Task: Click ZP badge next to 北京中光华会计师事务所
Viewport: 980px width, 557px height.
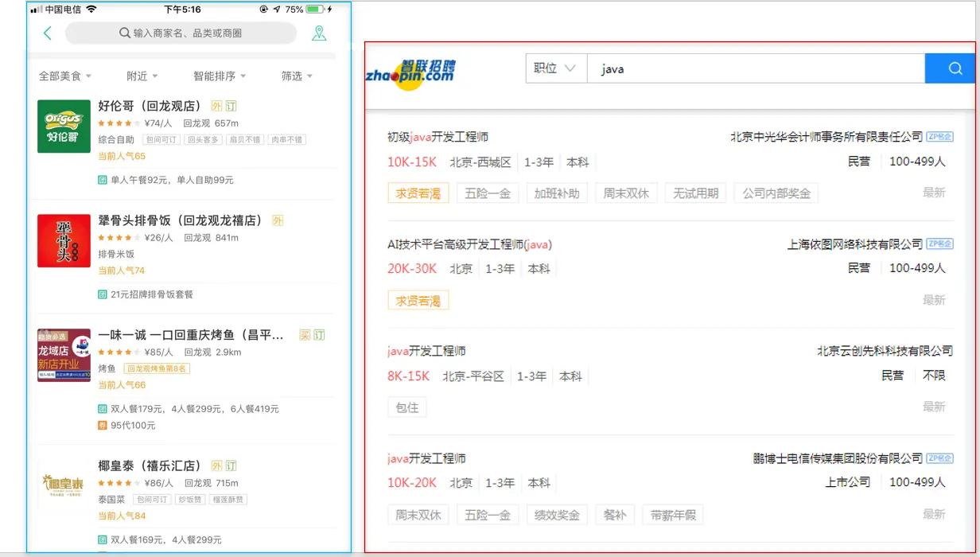Action: click(939, 137)
